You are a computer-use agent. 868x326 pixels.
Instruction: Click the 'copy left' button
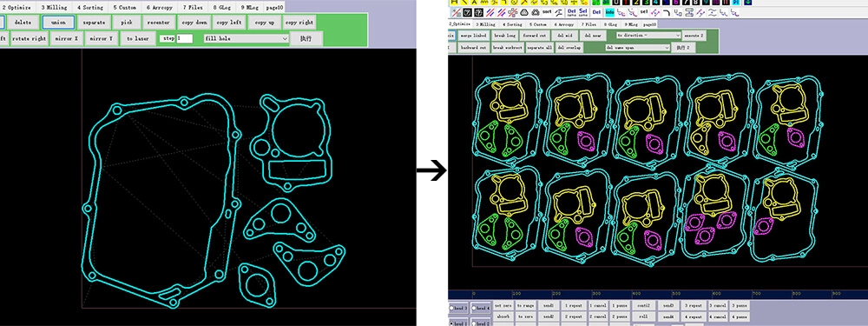tap(229, 23)
